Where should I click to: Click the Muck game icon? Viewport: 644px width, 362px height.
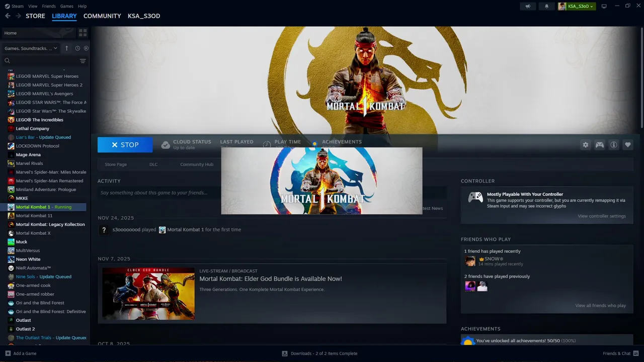(x=11, y=242)
